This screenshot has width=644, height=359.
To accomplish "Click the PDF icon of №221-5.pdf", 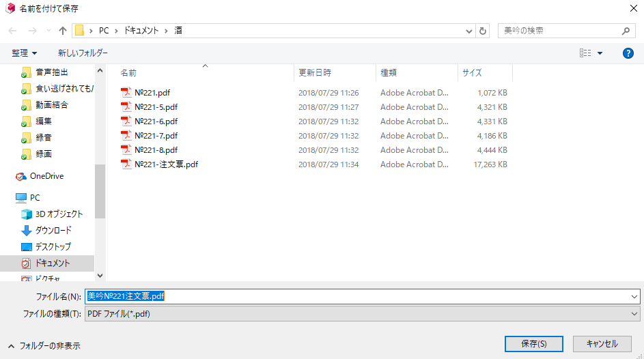I will (126, 106).
